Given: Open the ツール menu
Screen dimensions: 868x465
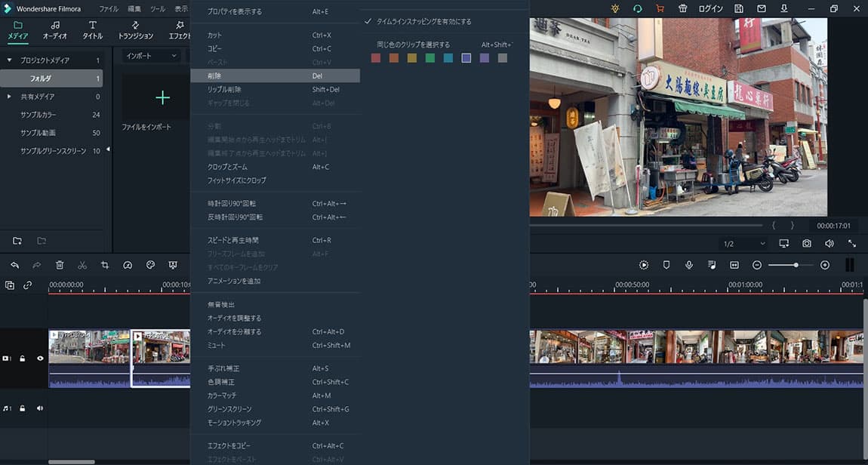Looking at the screenshot, I should 158,9.
